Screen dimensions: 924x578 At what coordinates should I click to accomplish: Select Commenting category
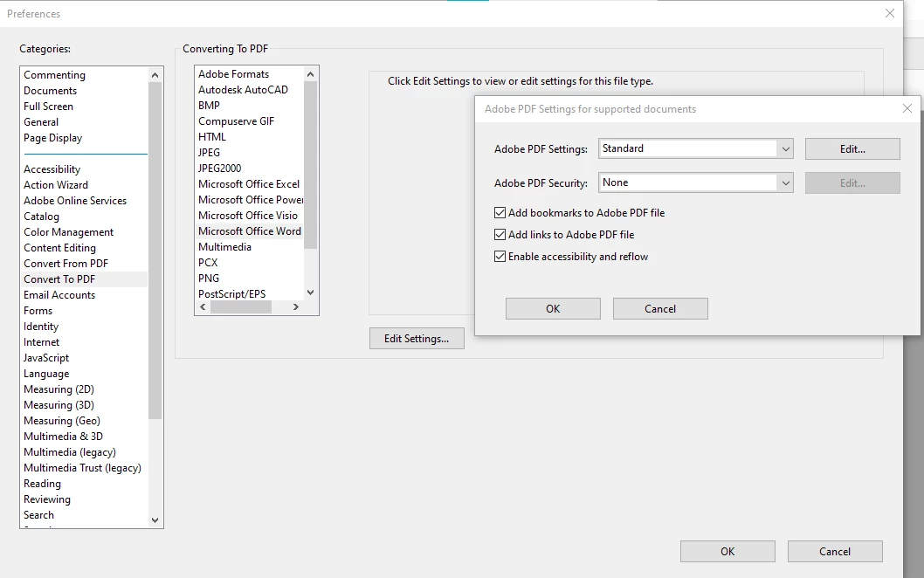click(54, 75)
